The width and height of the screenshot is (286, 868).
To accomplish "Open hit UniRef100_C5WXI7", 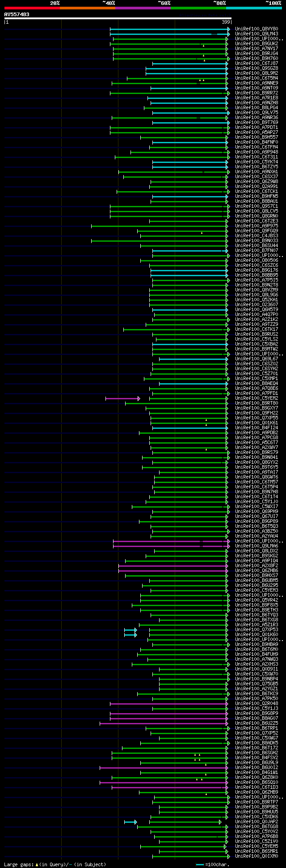I will 257,507.
